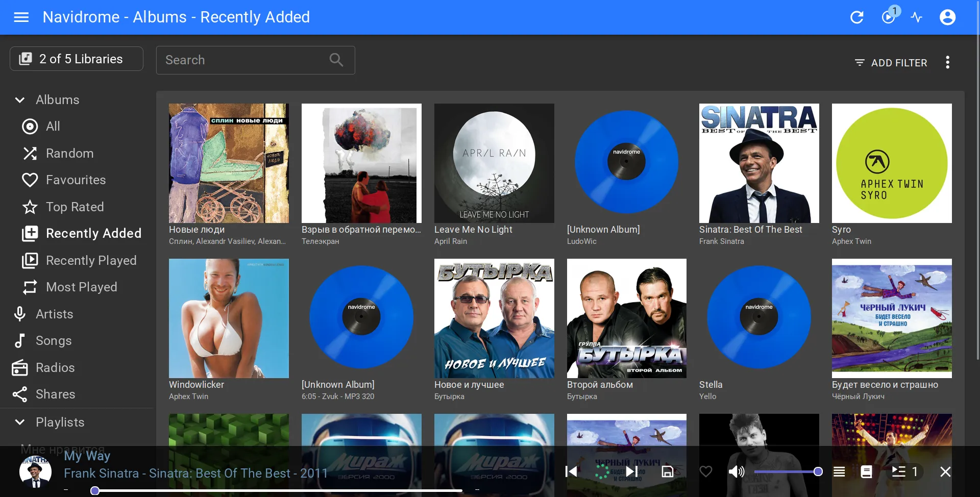Go to Artists section
980x497 pixels.
77,314
